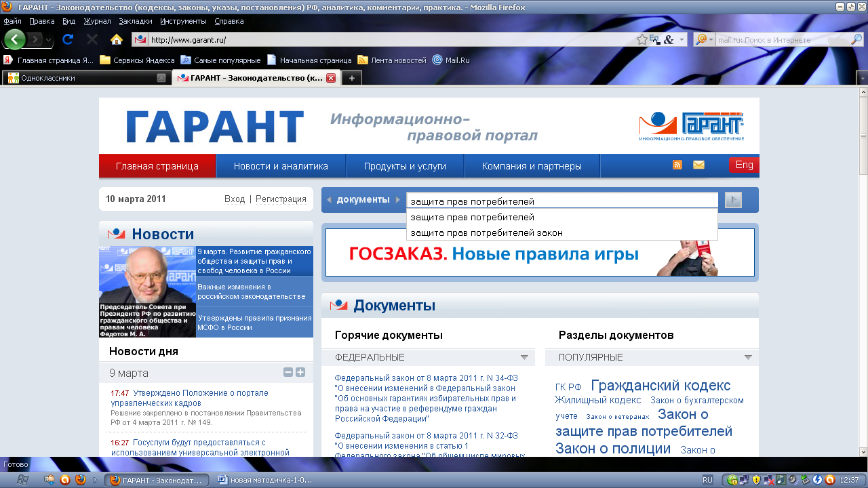Open the list all tabs dropdown
This screenshot has height=488, width=868.
pyautogui.click(x=862, y=78)
